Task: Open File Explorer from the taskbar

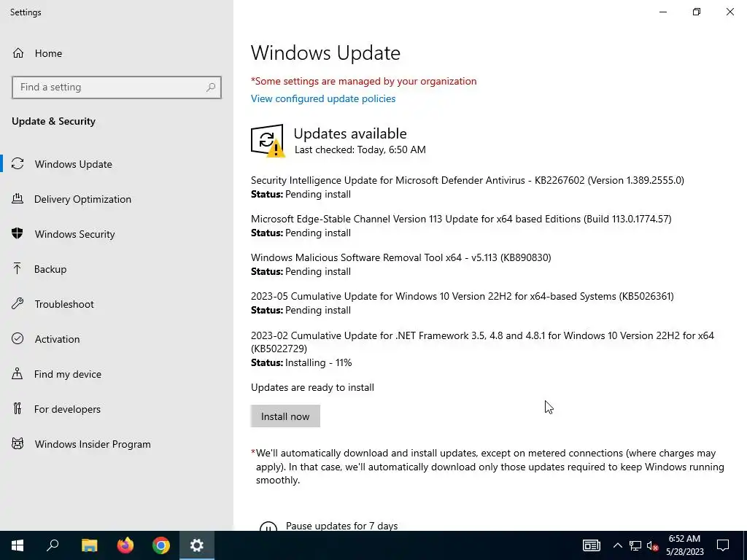Action: coord(89,545)
